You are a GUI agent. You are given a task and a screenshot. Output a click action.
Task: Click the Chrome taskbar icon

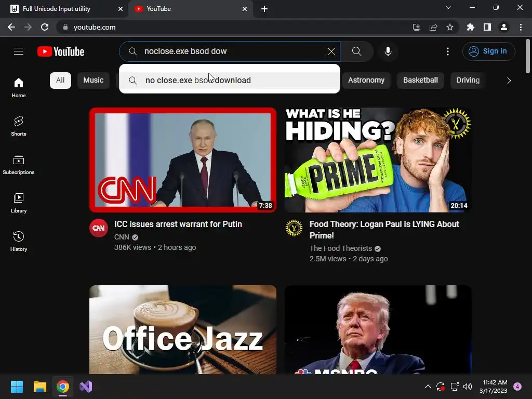63,387
